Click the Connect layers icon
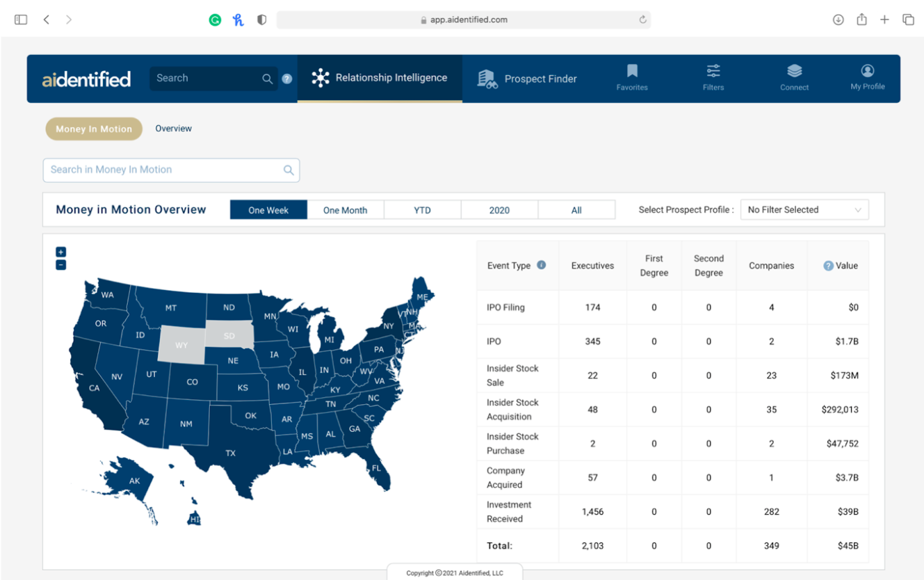 [794, 72]
